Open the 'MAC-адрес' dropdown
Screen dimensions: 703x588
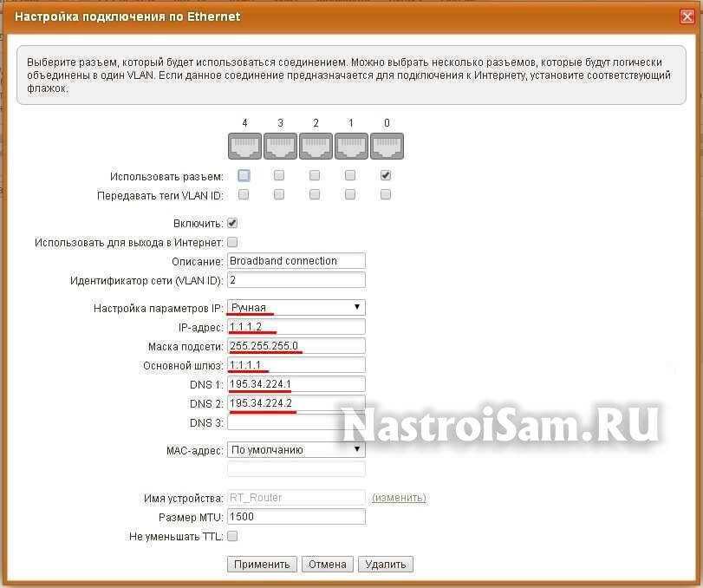tap(296, 449)
